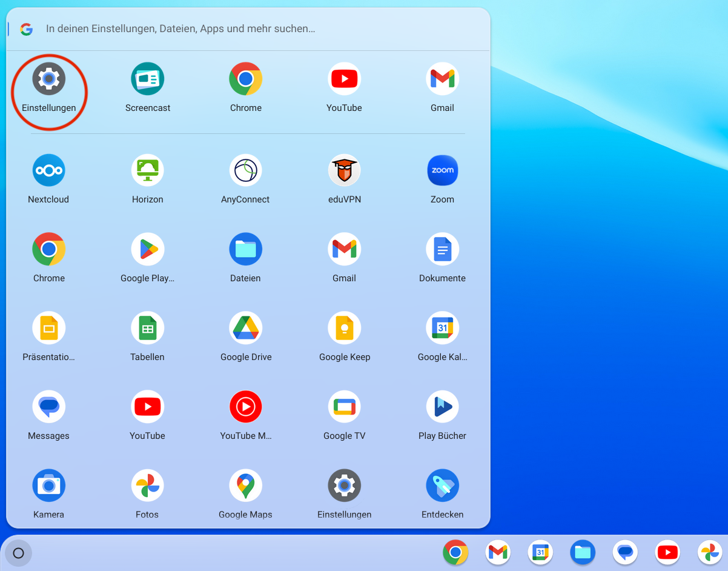
Task: Open Gmail in the top suggested row
Action: pos(442,79)
